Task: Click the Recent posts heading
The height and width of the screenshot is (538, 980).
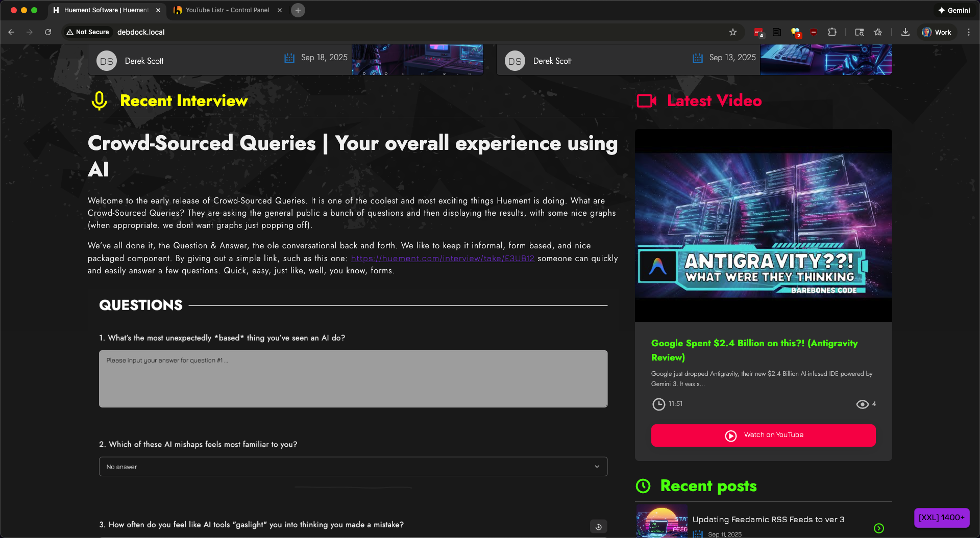Action: coord(708,486)
